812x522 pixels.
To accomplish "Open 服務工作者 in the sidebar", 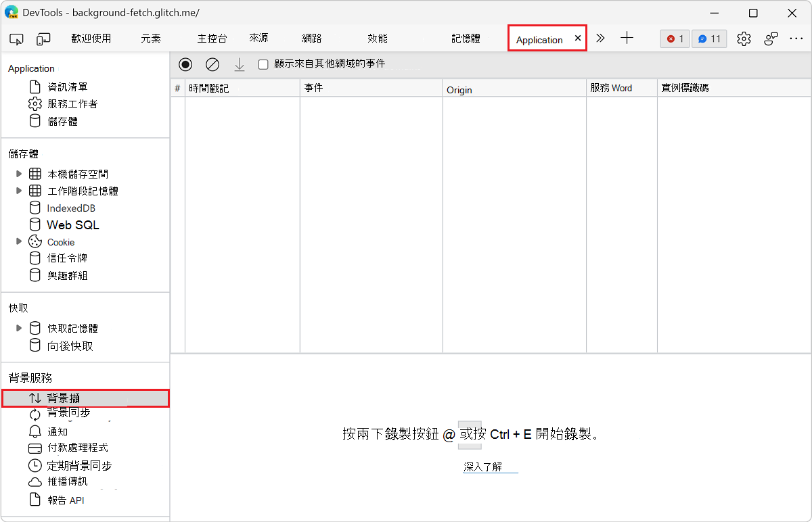I will pos(72,103).
